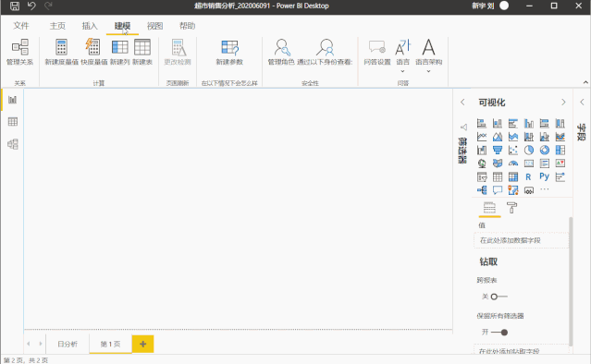Select the Q&A speech bubble visual
This screenshot has height=364, width=591.
click(x=498, y=190)
